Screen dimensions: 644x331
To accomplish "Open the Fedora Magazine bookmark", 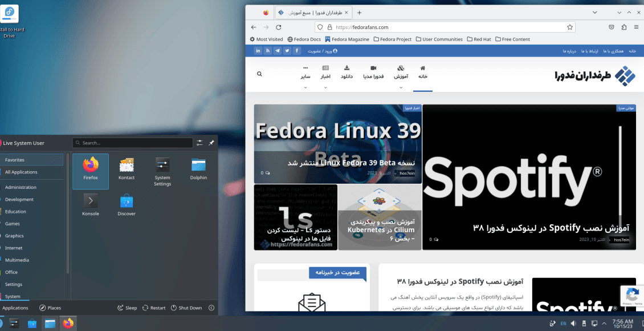I will click(347, 39).
